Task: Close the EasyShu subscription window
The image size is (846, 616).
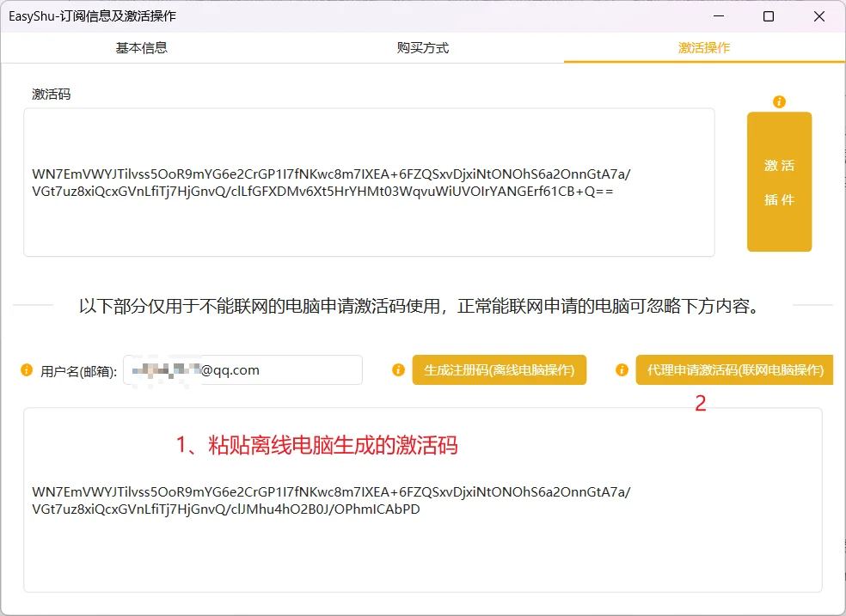Action: point(819,16)
